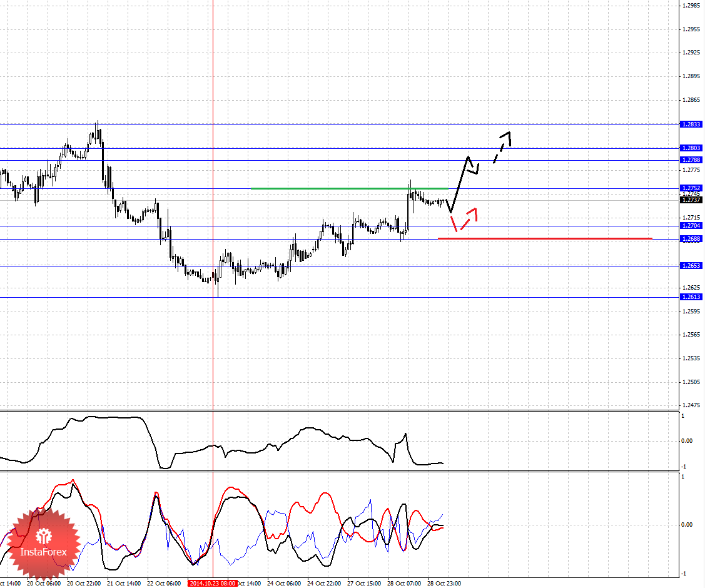Viewport: 705px width, 588px height.
Task: Click the red horizontal support line
Action: tap(545, 238)
